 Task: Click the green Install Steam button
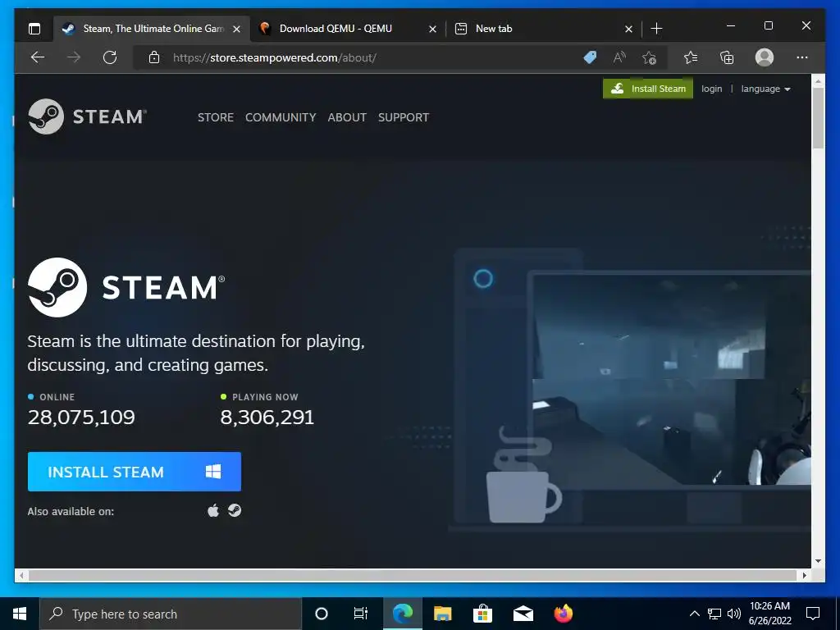click(x=648, y=89)
